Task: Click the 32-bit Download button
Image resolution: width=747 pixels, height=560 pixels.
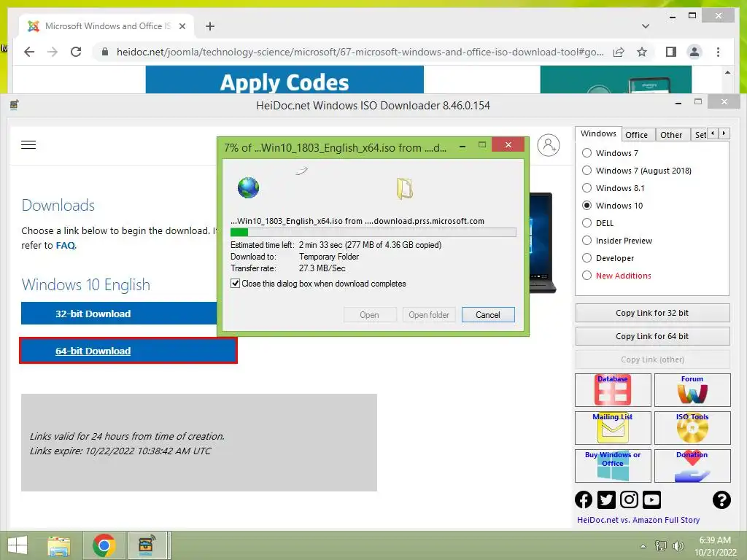Action: click(119, 314)
